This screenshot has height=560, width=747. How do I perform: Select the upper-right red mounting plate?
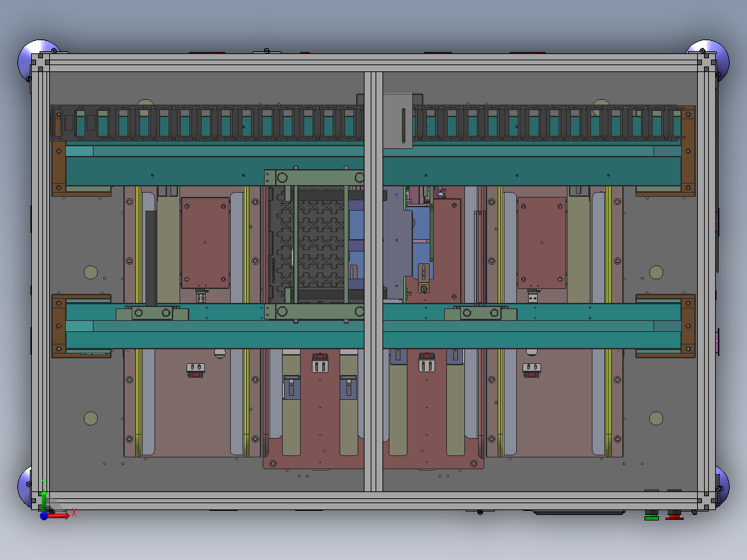point(542,243)
